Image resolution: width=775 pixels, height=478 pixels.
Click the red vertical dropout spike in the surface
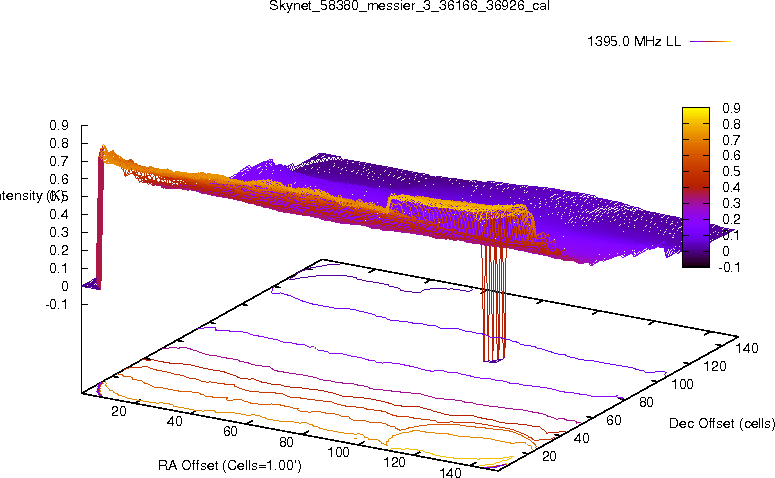click(494, 303)
